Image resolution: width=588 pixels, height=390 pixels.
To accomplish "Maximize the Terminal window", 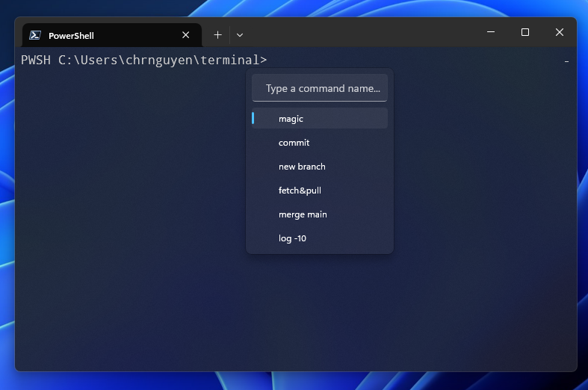I will point(525,32).
